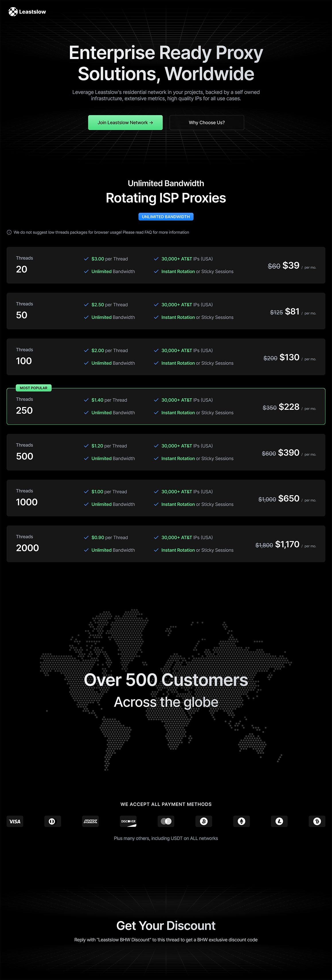The width and height of the screenshot is (332, 980).
Task: Select the 50 Threads plan at $81
Action: [x=166, y=311]
